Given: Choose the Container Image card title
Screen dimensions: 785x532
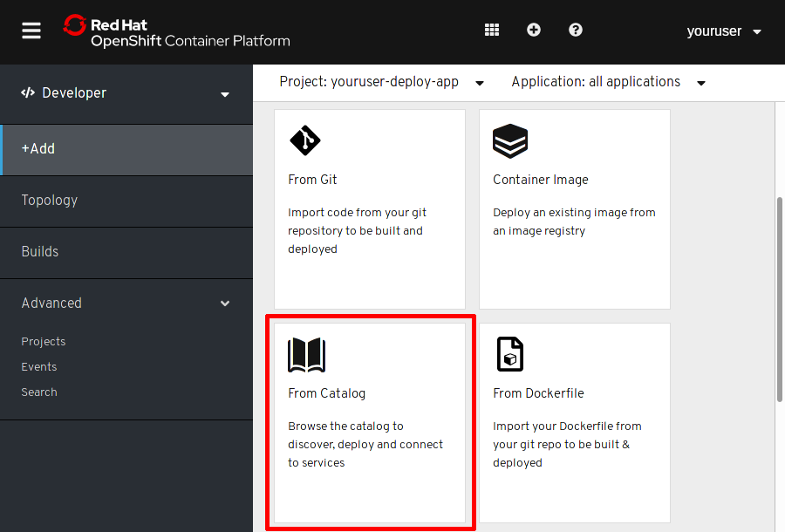Looking at the screenshot, I should coord(541,180).
